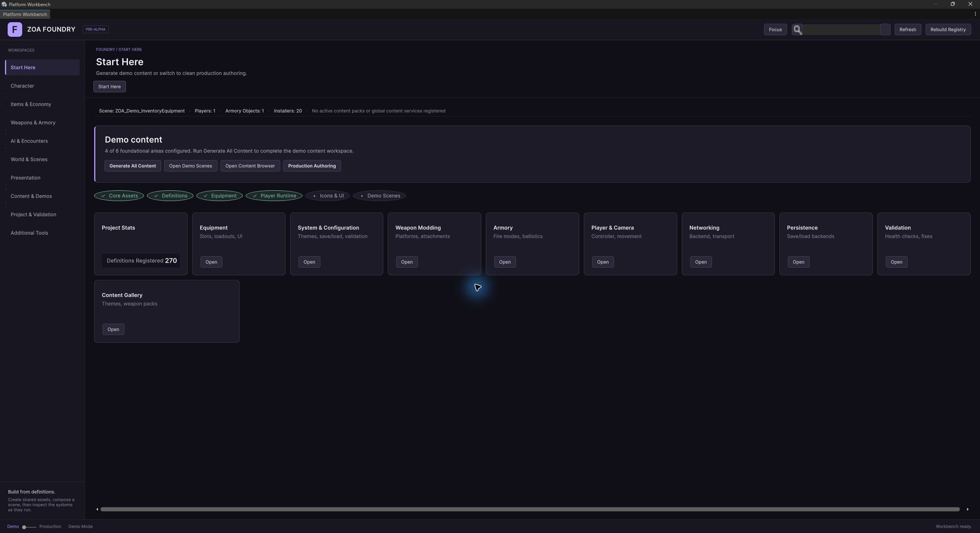Open the Armory card
The image size is (980, 533).
(x=505, y=262)
